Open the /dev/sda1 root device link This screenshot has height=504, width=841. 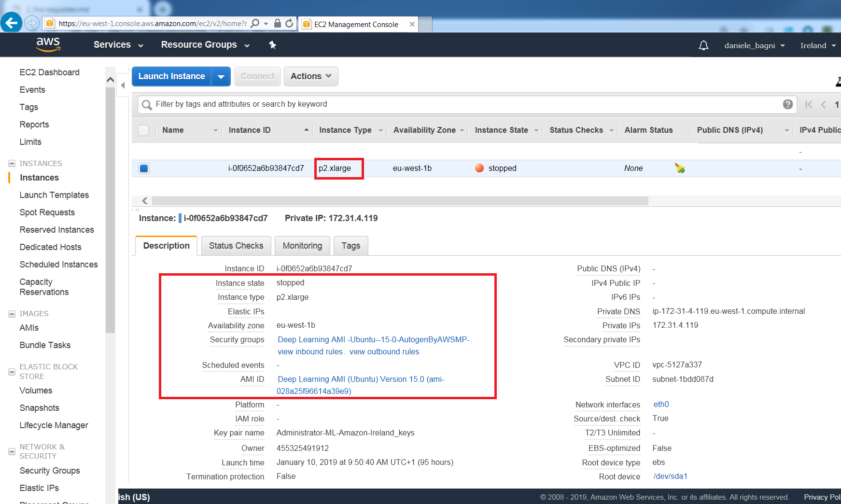tap(670, 476)
